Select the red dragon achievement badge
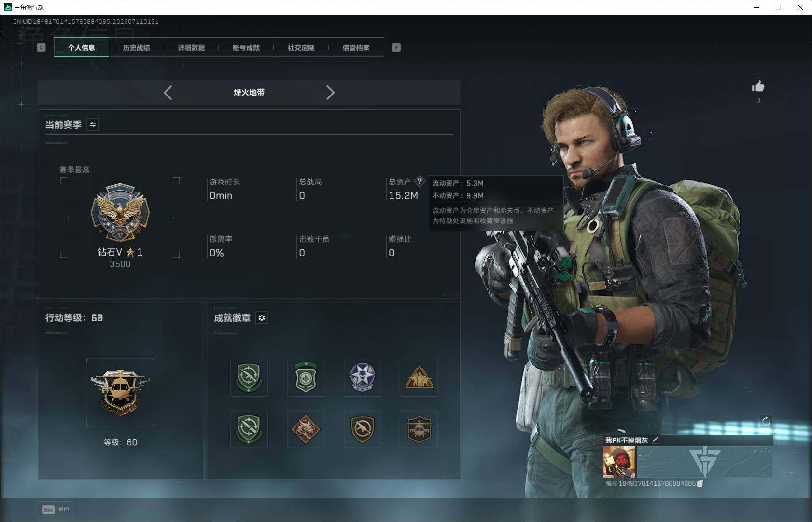 click(306, 429)
